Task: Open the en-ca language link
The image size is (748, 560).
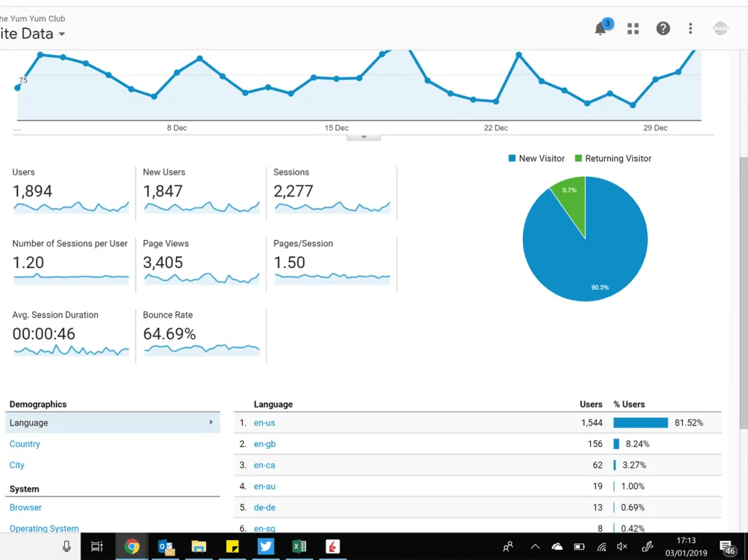Action: click(264, 465)
